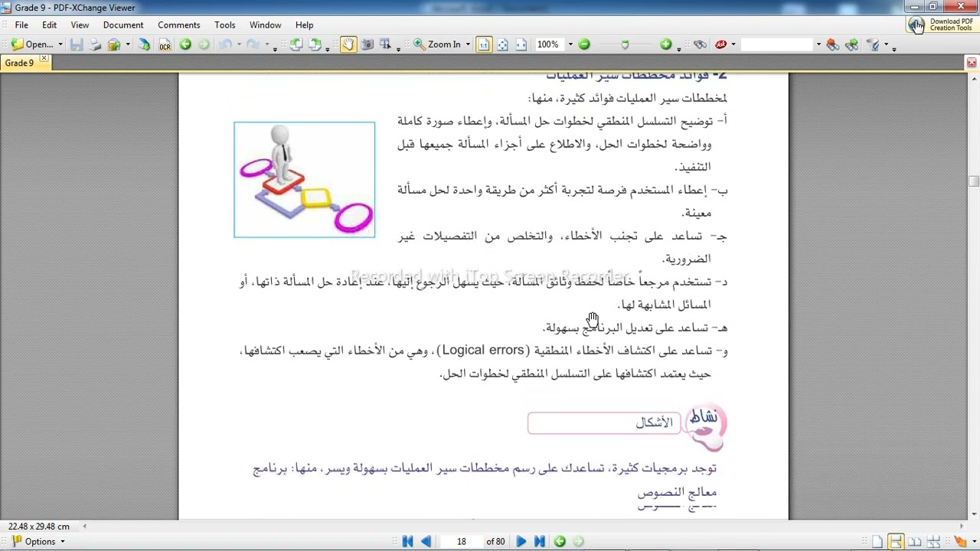Open the zoom percentage dropdown
980x551 pixels.
point(570,44)
